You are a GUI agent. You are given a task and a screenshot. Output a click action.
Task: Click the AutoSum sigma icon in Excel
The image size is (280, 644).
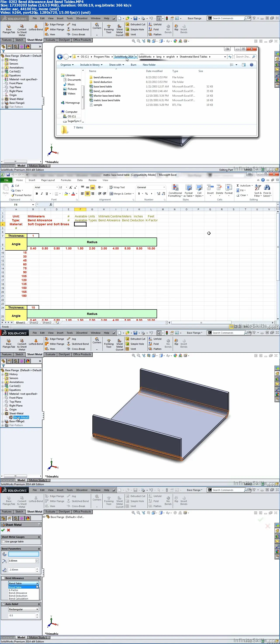click(x=238, y=186)
